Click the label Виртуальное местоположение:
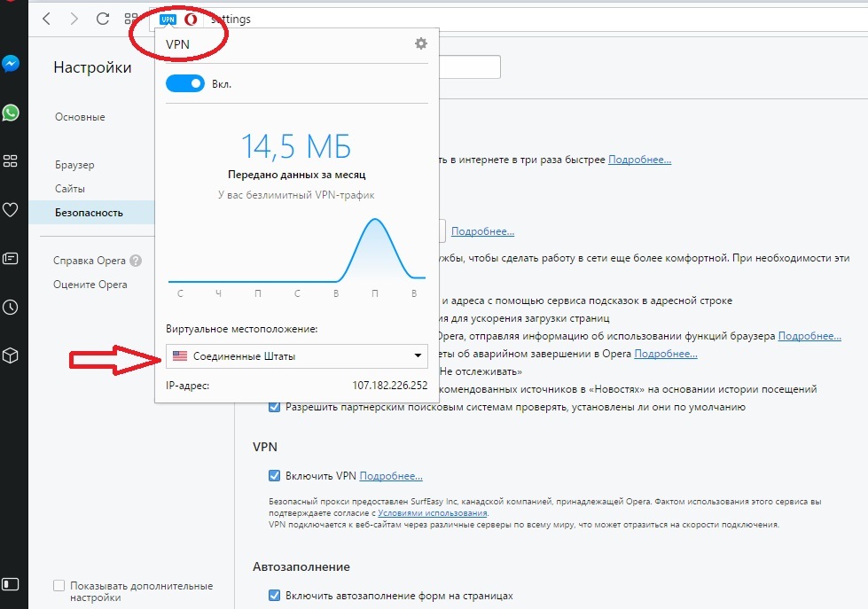 (242, 329)
